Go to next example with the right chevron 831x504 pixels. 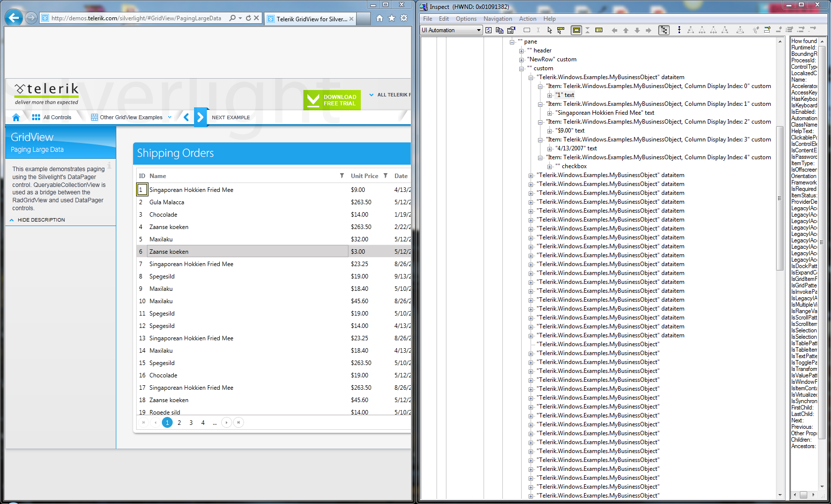click(x=200, y=117)
